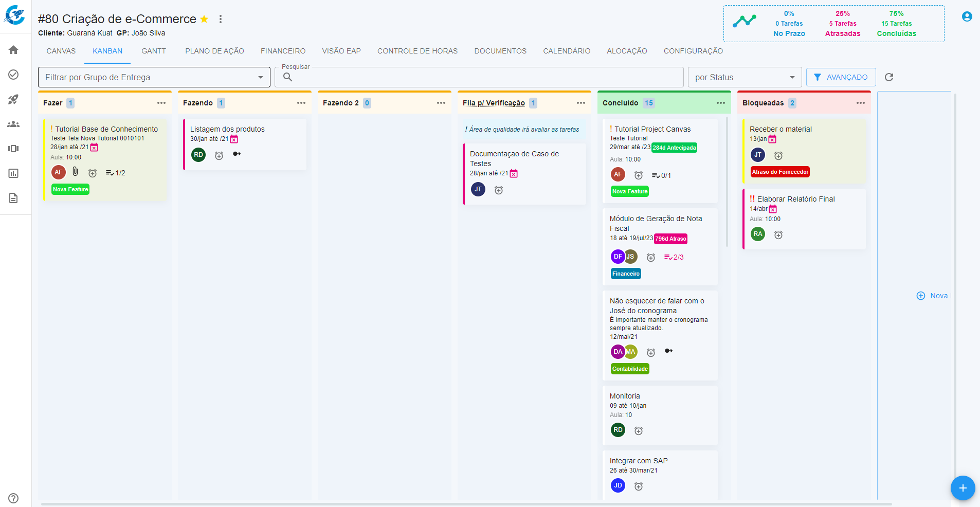The image size is (980, 507).
Task: Expand the Filtrar por Grupo de Entrega dropdown
Action: point(154,77)
